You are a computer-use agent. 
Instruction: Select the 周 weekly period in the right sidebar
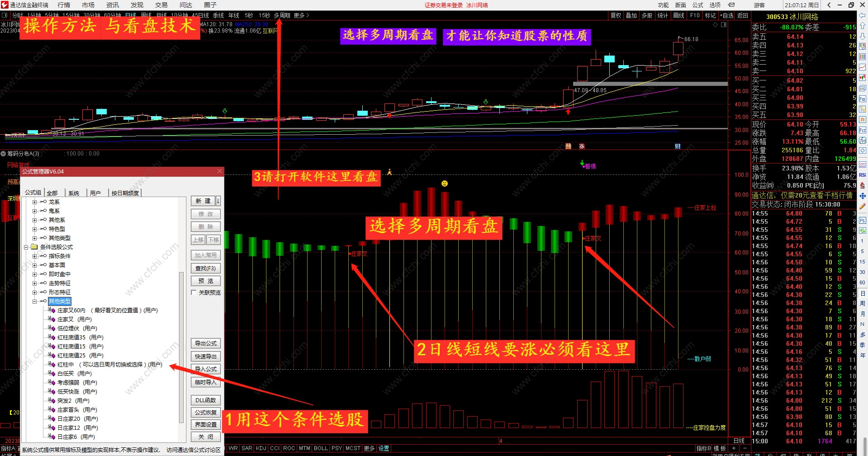coord(863,303)
